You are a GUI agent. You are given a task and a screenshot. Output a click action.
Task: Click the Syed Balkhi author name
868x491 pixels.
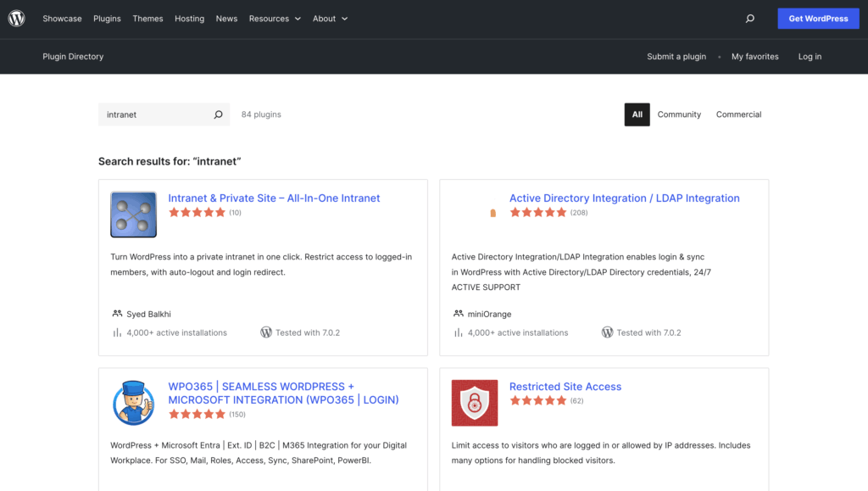[x=148, y=314]
